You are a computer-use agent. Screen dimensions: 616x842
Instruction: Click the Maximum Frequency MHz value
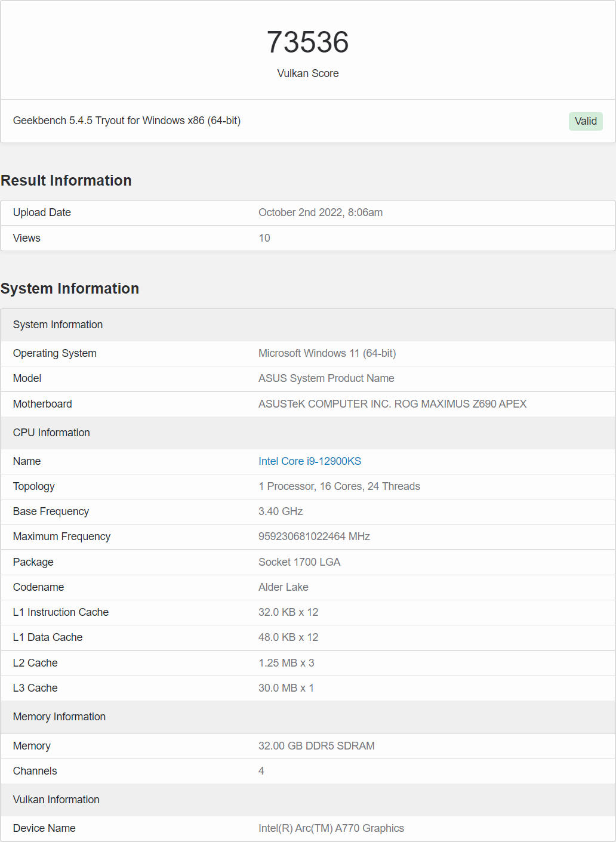pyautogui.click(x=314, y=536)
